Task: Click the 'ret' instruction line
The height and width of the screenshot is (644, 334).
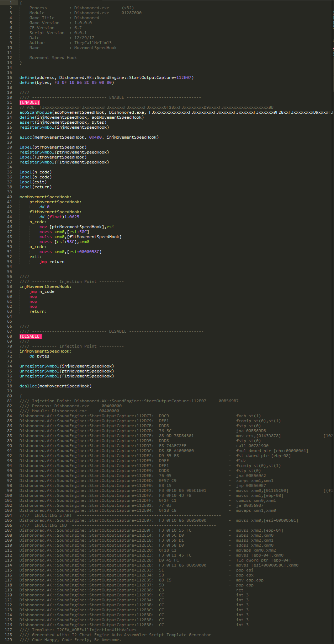Action: click(x=240, y=590)
